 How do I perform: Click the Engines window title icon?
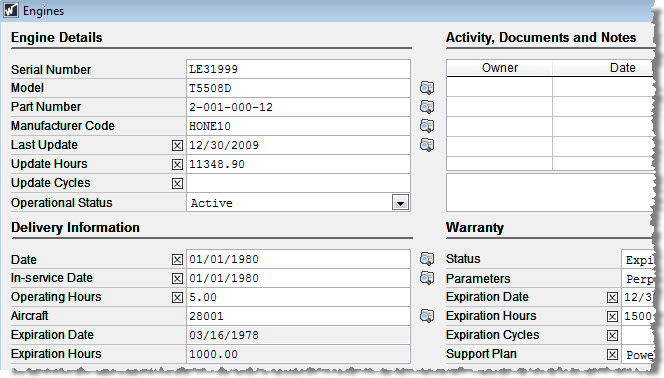coord(11,10)
